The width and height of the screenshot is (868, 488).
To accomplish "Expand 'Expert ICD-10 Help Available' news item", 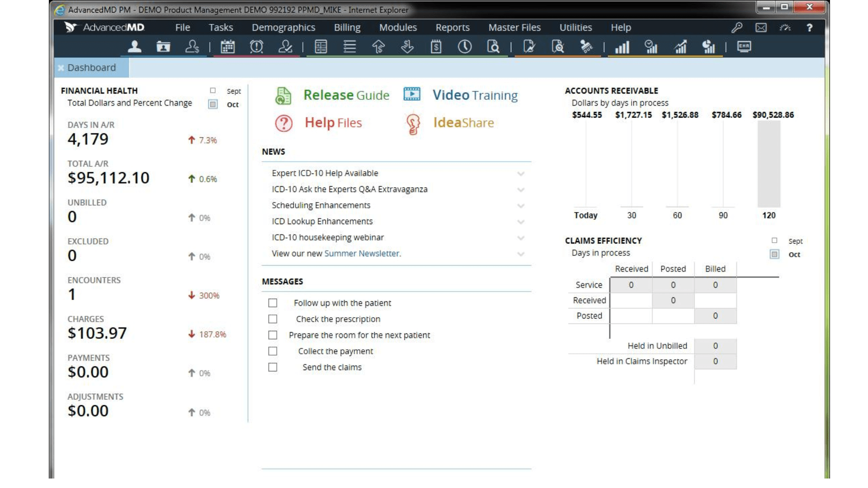I will coord(521,174).
